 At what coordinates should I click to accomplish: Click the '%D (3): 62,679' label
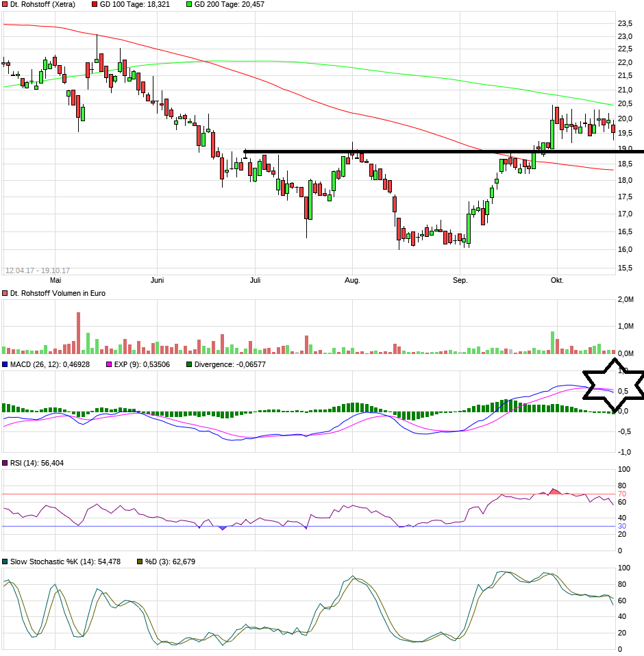tap(171, 562)
